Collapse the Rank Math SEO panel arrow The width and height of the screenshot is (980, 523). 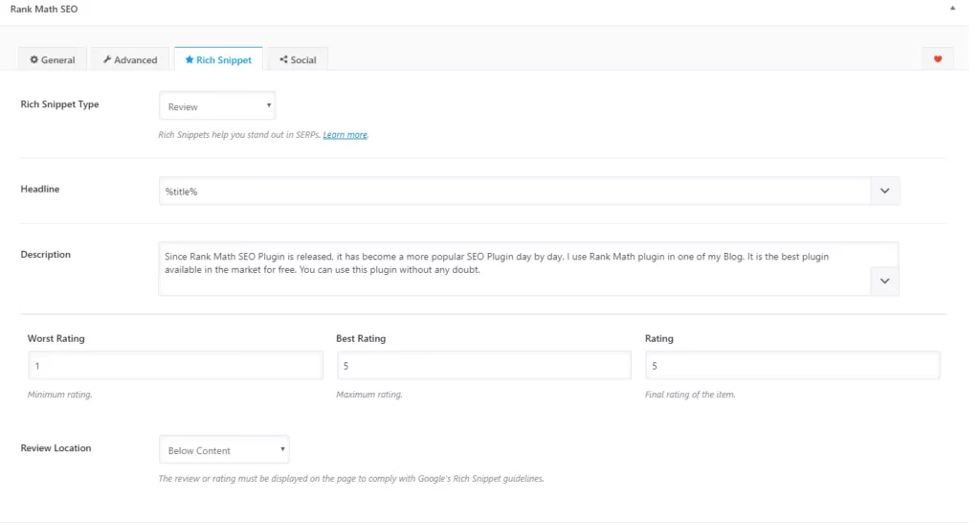tap(952, 8)
